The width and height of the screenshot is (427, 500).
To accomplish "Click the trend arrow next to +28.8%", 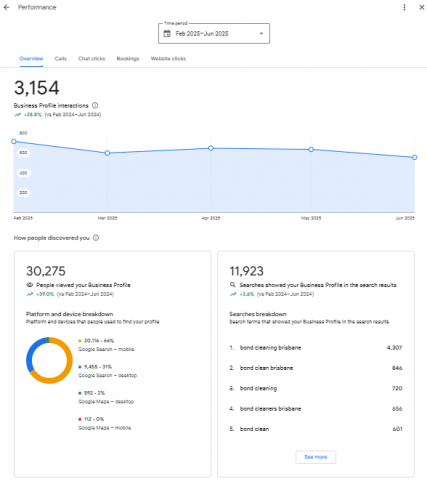I will pyautogui.click(x=17, y=115).
